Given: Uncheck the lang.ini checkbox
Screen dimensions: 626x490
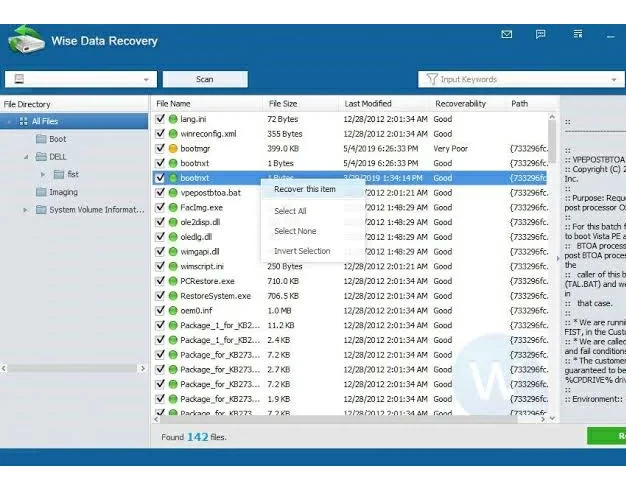Looking at the screenshot, I should click(x=160, y=119).
